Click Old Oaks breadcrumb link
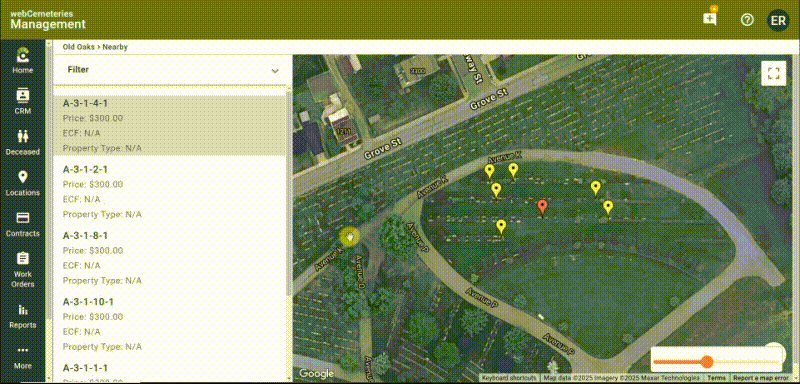The width and height of the screenshot is (800, 384). [x=79, y=47]
